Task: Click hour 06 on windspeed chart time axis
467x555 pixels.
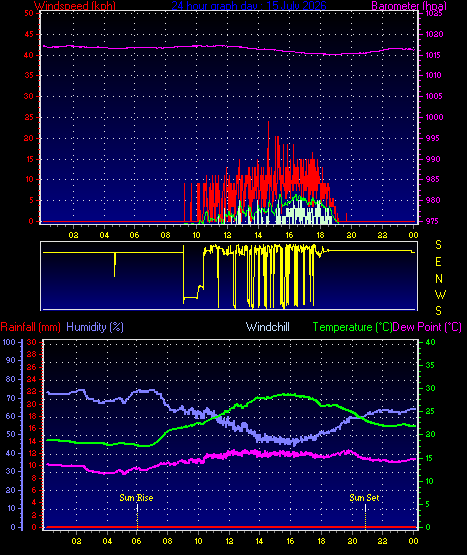Action: pos(134,235)
